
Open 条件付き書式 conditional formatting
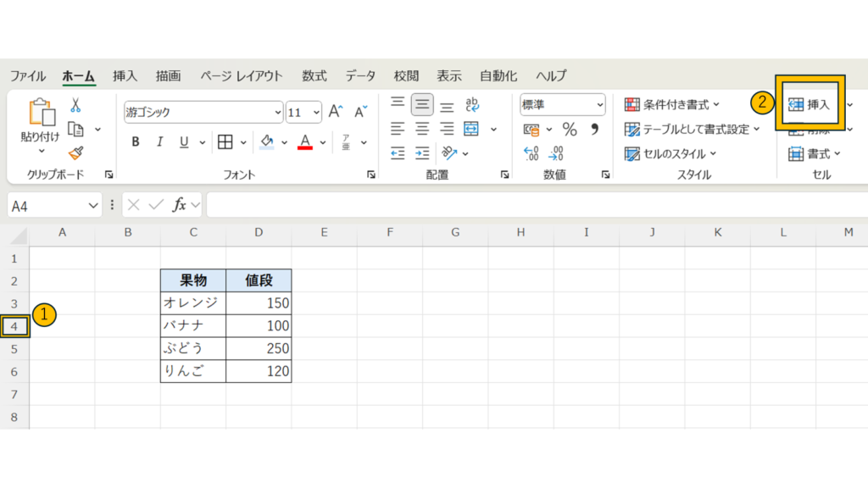[x=672, y=105]
